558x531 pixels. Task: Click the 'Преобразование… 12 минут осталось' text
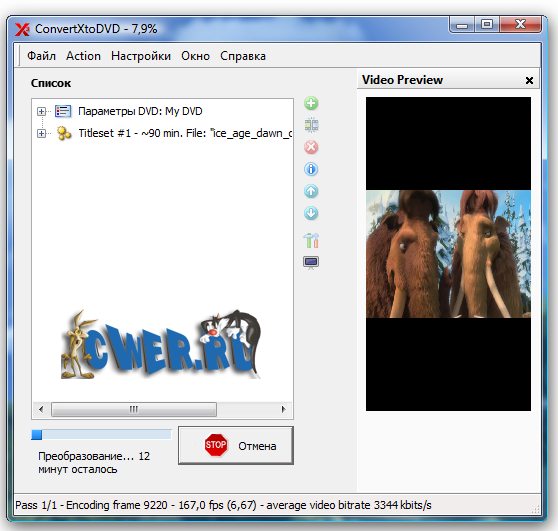[94, 463]
